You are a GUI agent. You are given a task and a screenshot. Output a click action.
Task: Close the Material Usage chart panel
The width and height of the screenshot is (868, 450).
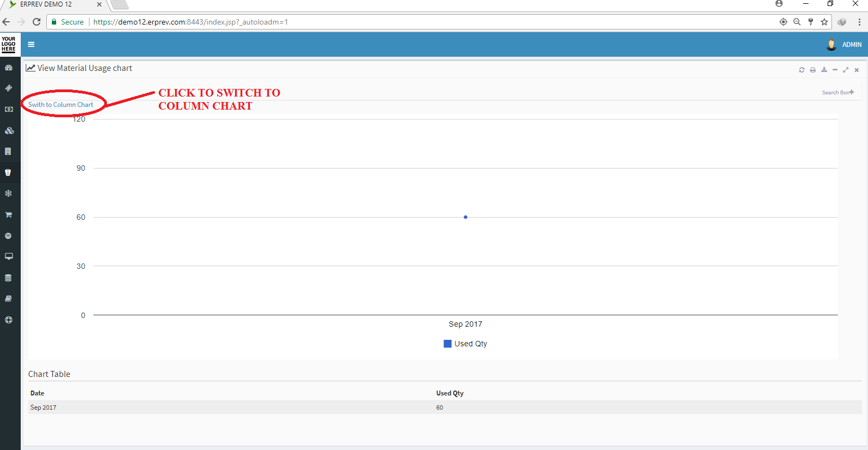click(x=857, y=70)
